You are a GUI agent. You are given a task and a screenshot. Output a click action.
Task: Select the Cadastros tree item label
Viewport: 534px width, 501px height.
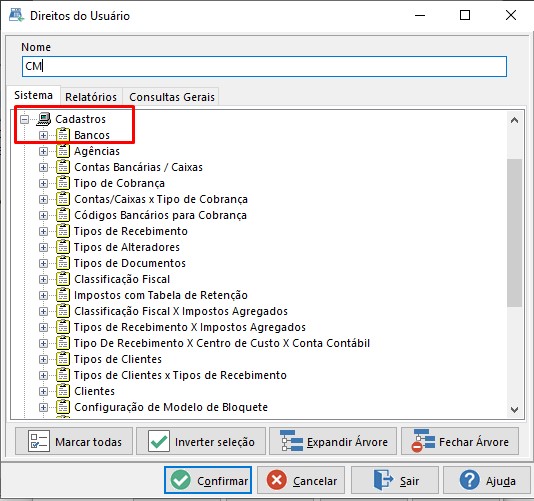pyautogui.click(x=80, y=119)
